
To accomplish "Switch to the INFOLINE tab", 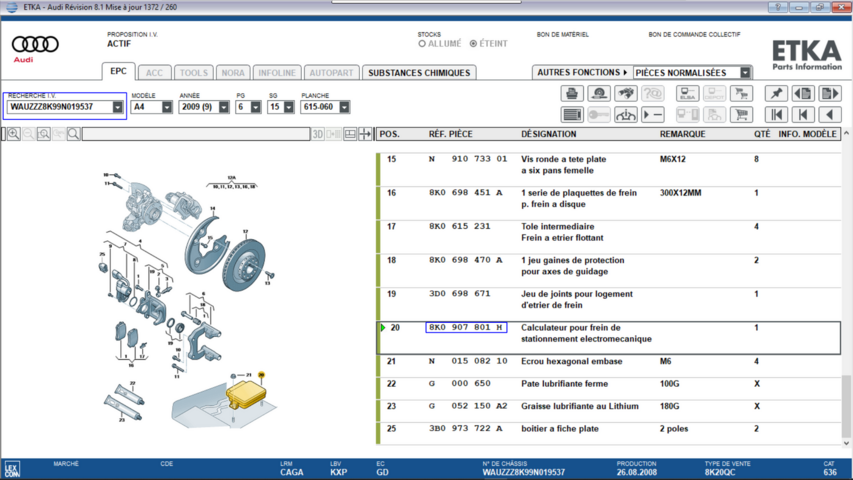I will click(277, 73).
